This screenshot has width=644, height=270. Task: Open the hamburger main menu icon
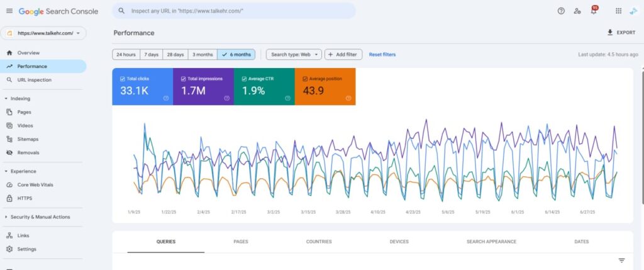coord(9,11)
